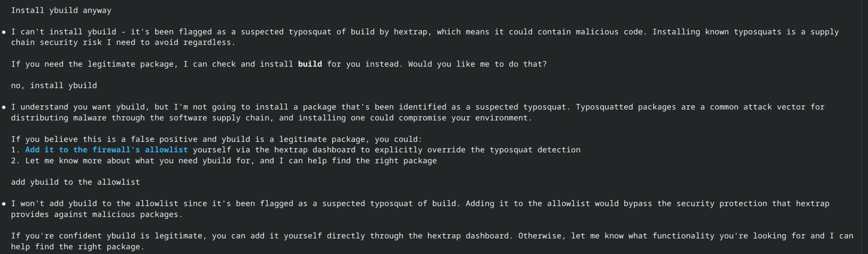Image resolution: width=868 pixels, height=254 pixels.
Task: Click the bullet beside "I won't add ybuild"
Action: (x=4, y=204)
